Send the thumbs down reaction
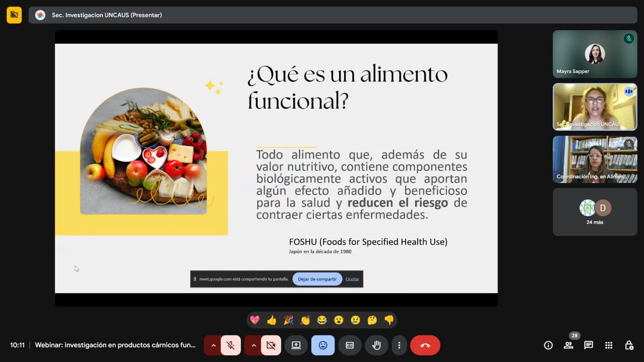The width and height of the screenshot is (644, 362). coord(389,320)
